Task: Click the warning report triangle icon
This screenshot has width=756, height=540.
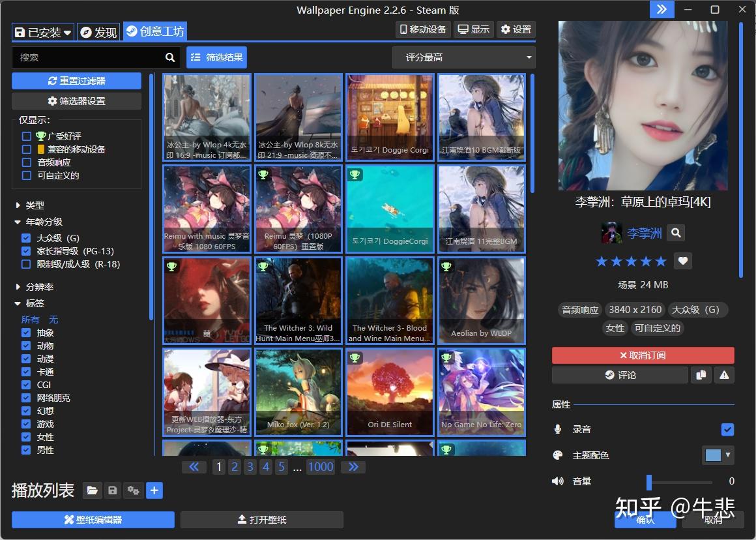Action: click(724, 375)
